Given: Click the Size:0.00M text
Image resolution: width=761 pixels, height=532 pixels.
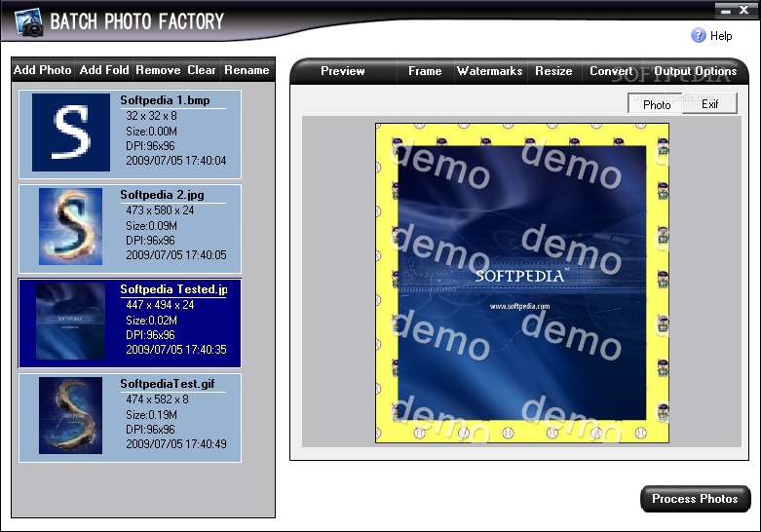Looking at the screenshot, I should 151,132.
